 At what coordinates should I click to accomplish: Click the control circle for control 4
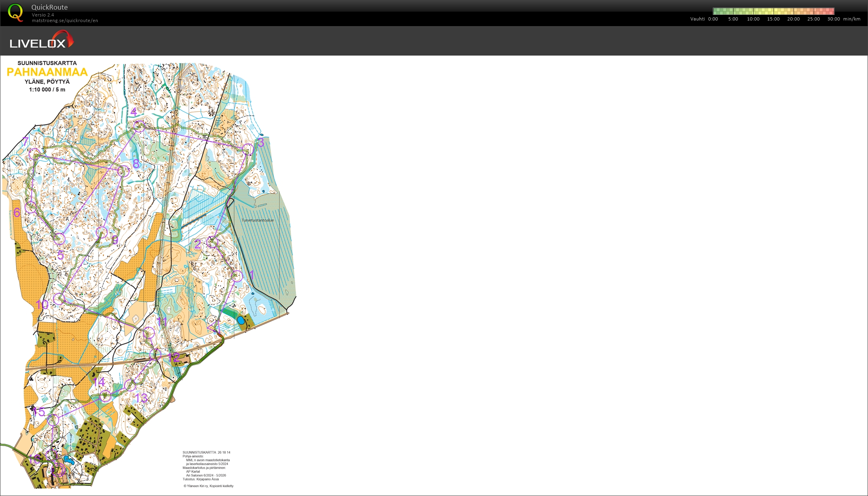[x=139, y=126]
